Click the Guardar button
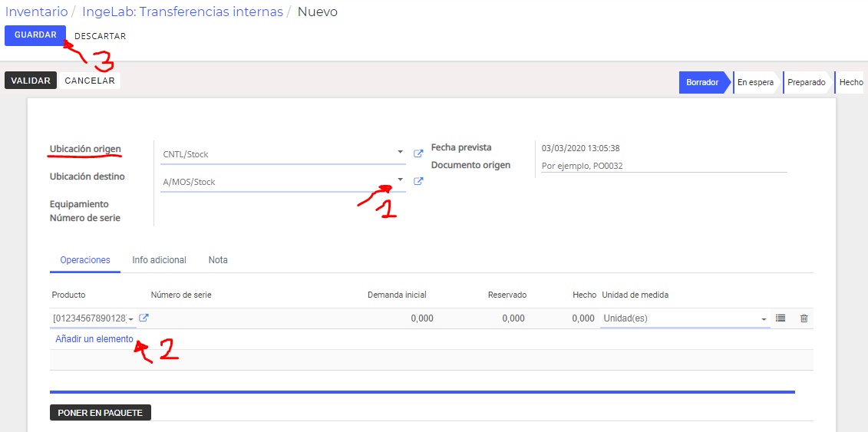The height and width of the screenshot is (432, 868). click(x=35, y=35)
